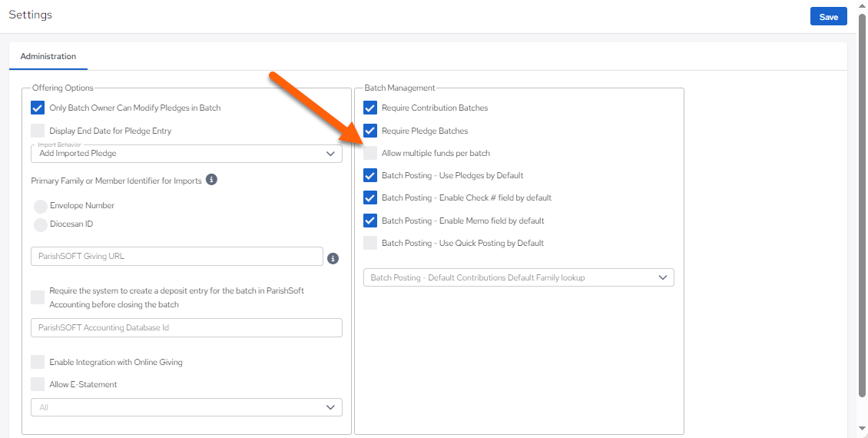Open the Import Behavior dropdown
Image resolution: width=868 pixels, height=438 pixels.
(187, 154)
